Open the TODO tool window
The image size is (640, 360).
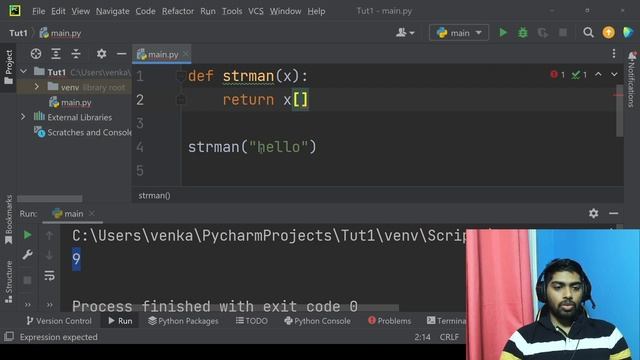(251, 321)
